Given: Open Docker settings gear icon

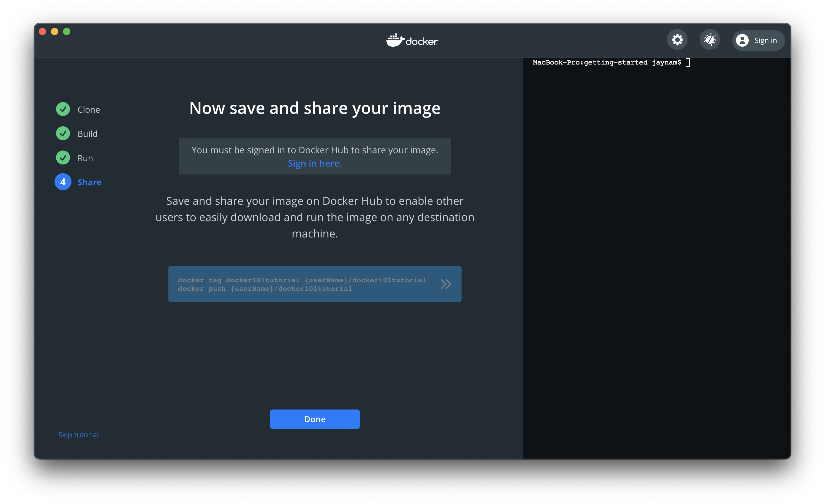Looking at the screenshot, I should click(677, 40).
